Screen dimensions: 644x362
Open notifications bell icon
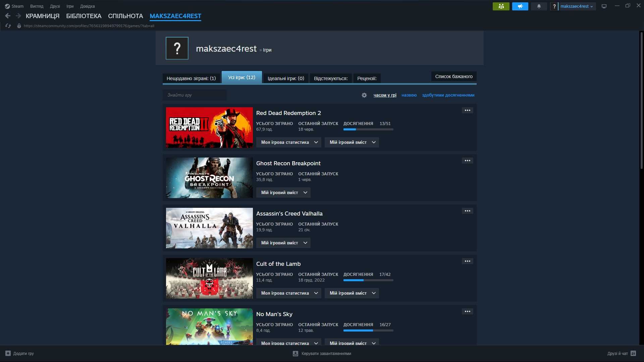pos(539,6)
